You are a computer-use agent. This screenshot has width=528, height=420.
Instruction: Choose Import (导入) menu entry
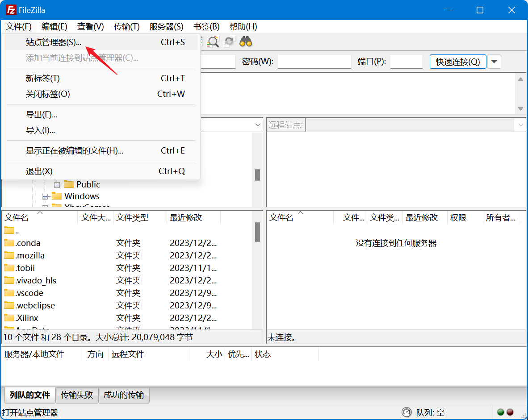tap(101, 130)
